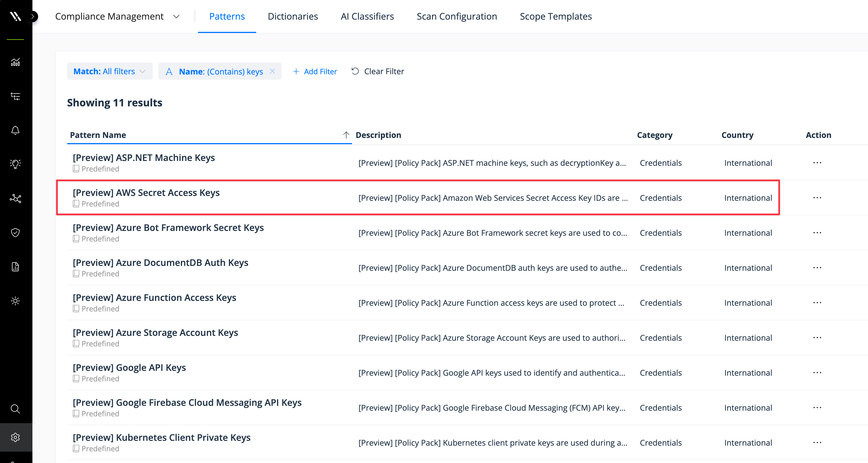Screen dimensions: 868x463
Task: Click the insights lightbulb icon in sidebar
Action: (15, 164)
